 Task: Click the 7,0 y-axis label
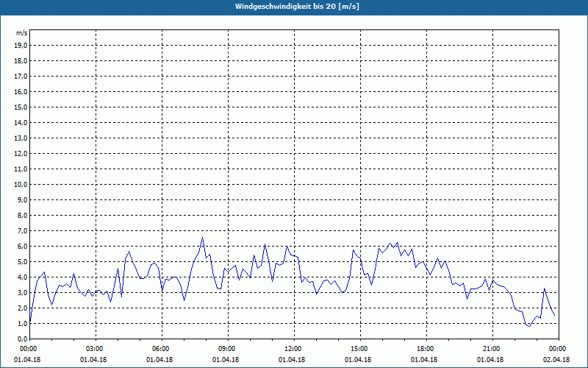(x=23, y=231)
